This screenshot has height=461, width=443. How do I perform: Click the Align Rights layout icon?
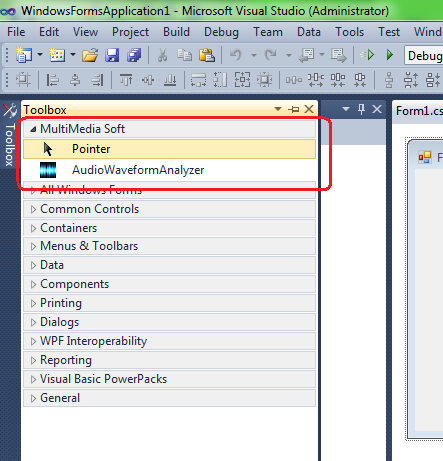[x=97, y=80]
